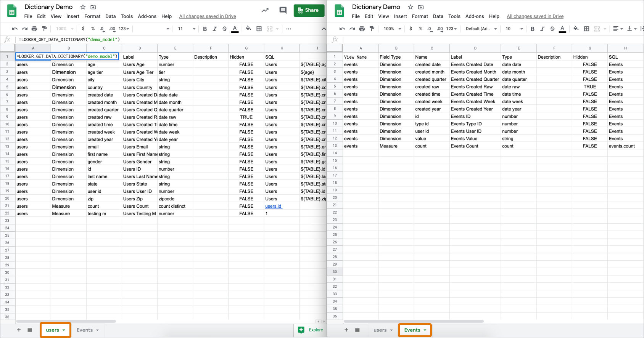Screen dimensions: 644x338
Task: Open fill color picker in left window
Action: pos(248,29)
